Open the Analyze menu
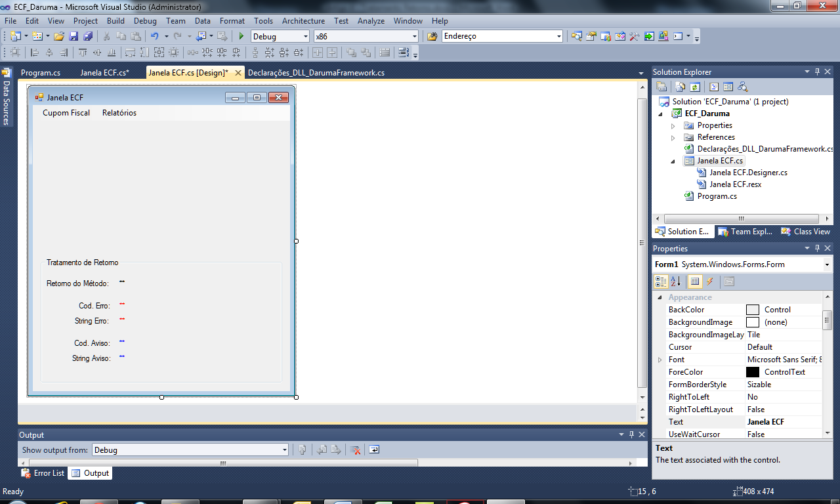This screenshot has width=840, height=504. [371, 21]
